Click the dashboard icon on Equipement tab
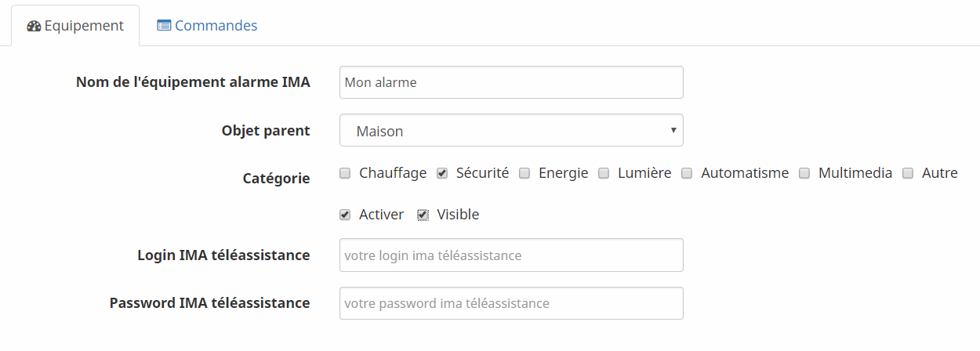The image size is (980, 351). click(34, 26)
